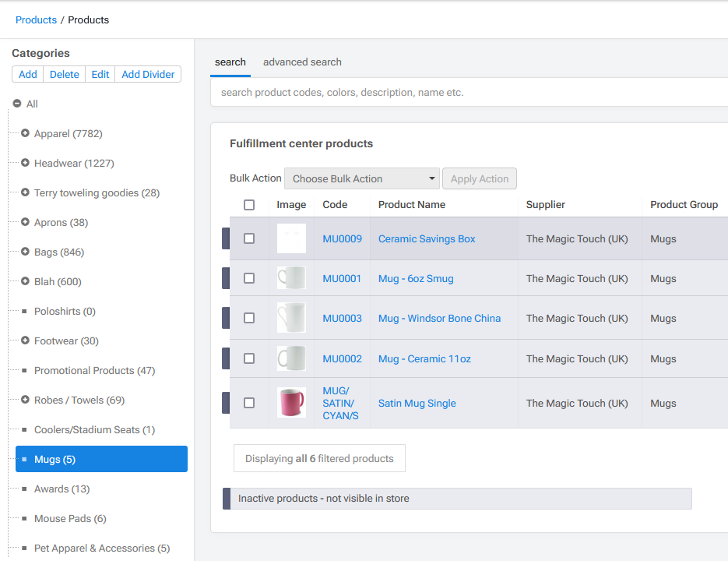Check the box for Ceramic Savings Box
The image size is (728, 561).
249,238
